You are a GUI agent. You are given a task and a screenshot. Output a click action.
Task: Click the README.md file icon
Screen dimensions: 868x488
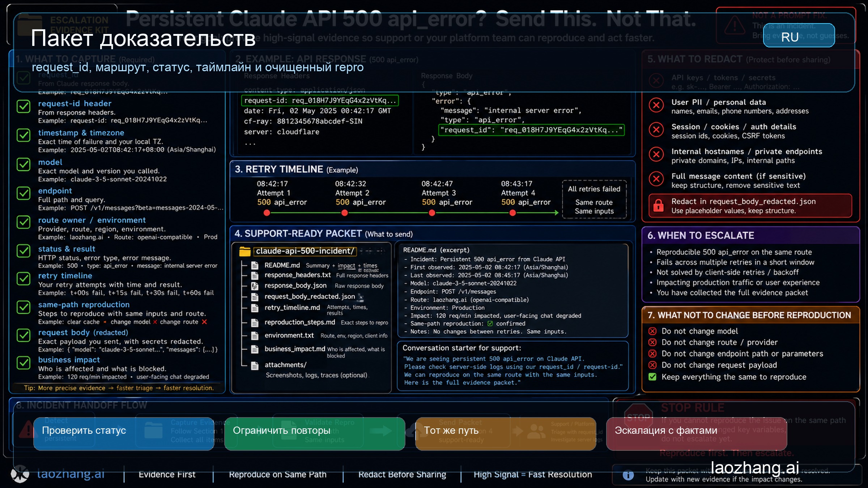[x=255, y=265]
